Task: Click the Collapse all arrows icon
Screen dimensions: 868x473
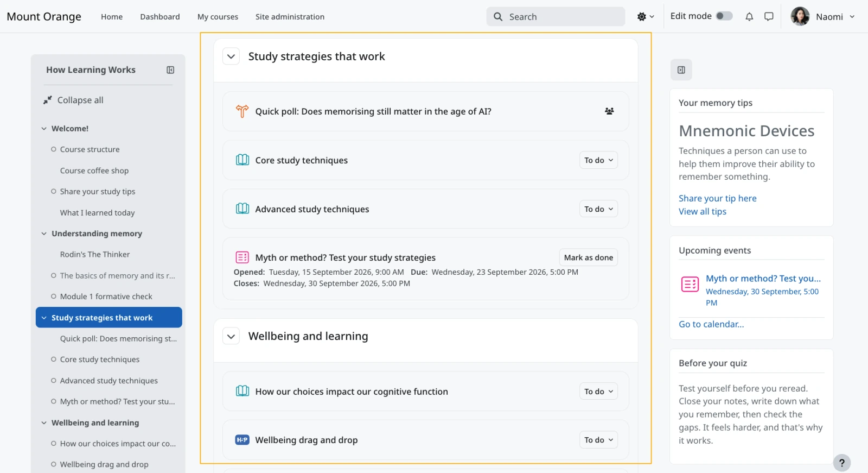Action: [48, 100]
